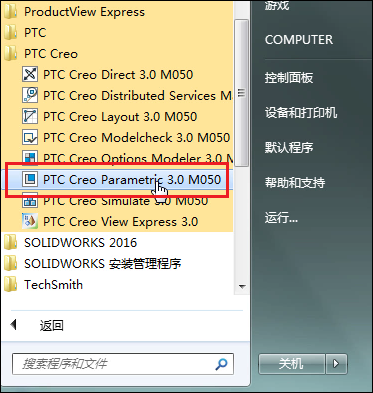373x393 pixels.
Task: Open COMPUTER from the right pane
Action: tap(299, 40)
